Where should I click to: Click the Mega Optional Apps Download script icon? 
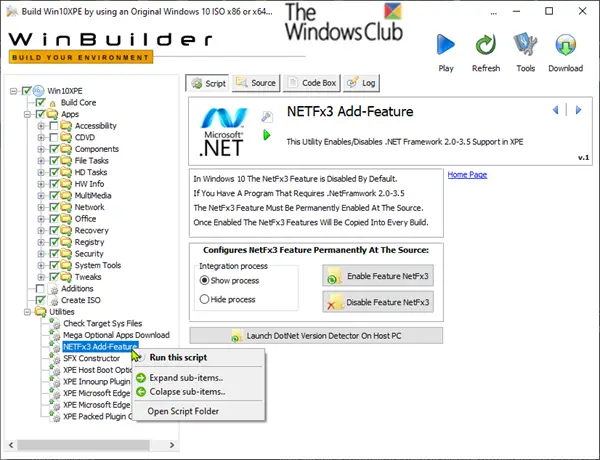coord(55,335)
